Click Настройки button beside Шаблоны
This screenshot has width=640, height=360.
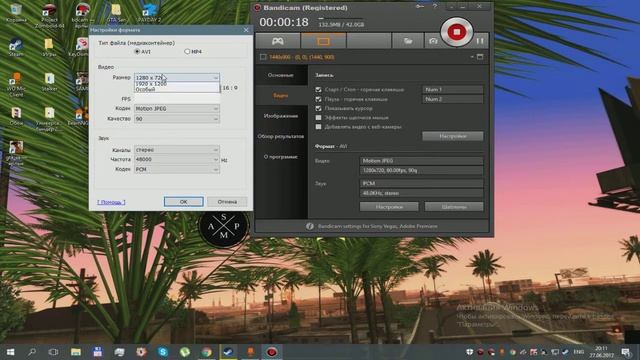(x=389, y=207)
